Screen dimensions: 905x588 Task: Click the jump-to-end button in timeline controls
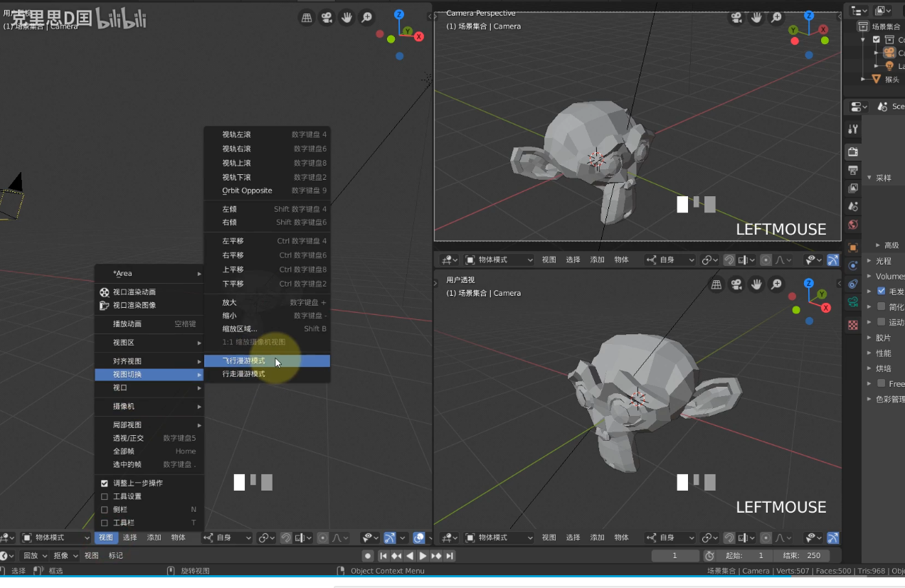pos(449,555)
